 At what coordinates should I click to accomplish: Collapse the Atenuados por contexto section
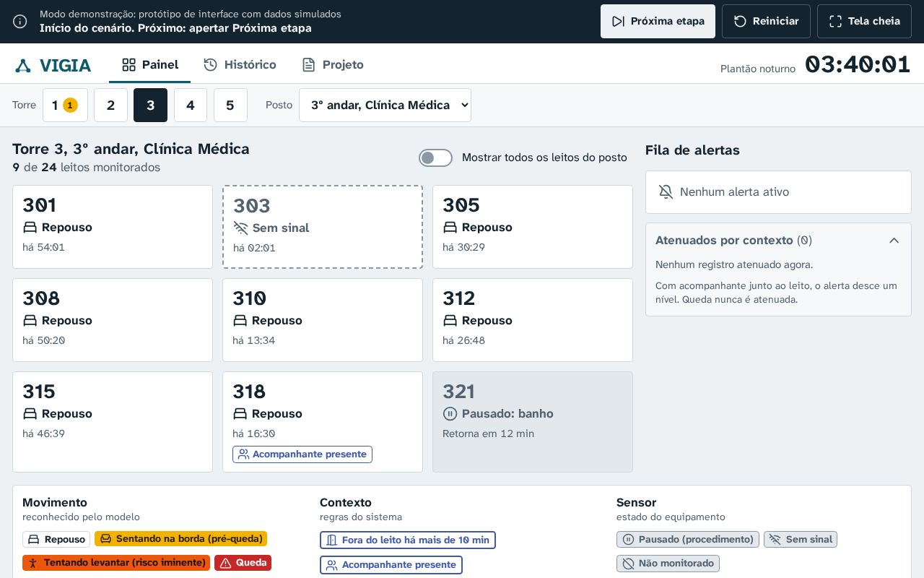pyautogui.click(x=894, y=241)
